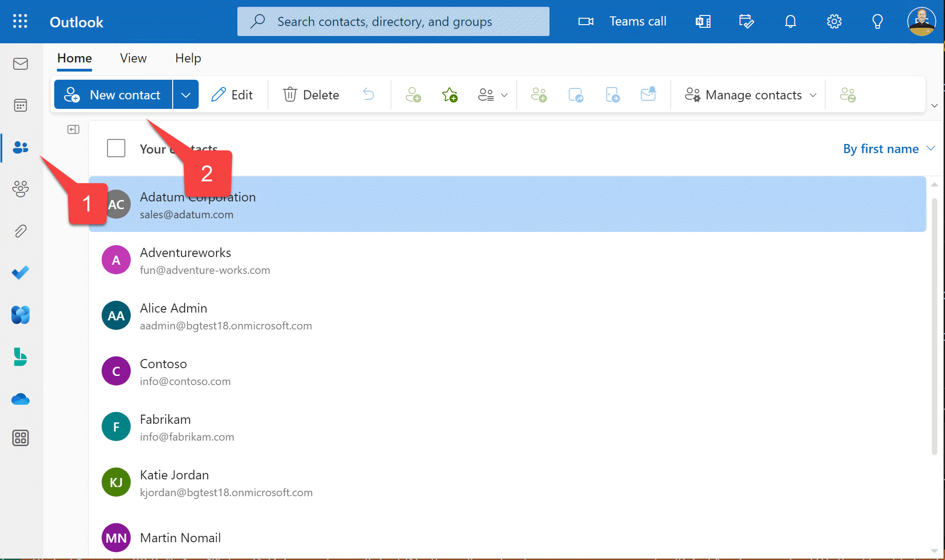Image resolution: width=945 pixels, height=560 pixels.
Task: Click the Delete contact icon
Action: coord(311,94)
